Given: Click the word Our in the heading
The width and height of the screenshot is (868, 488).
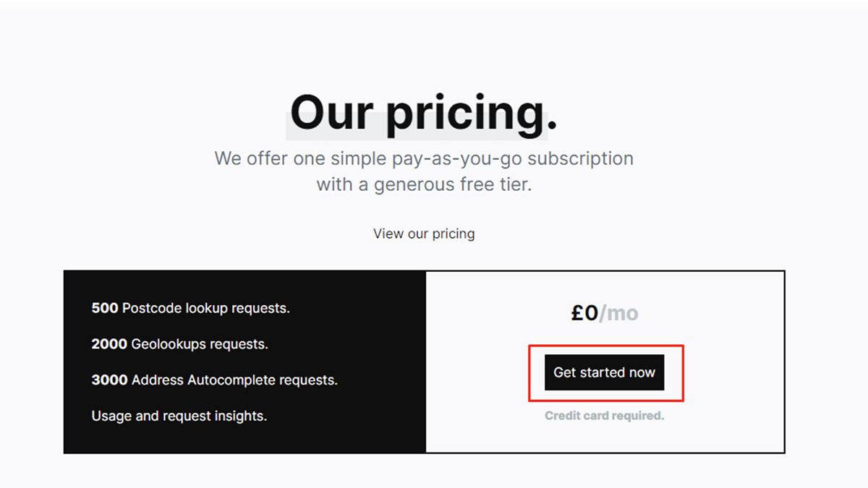Looking at the screenshot, I should 331,113.
